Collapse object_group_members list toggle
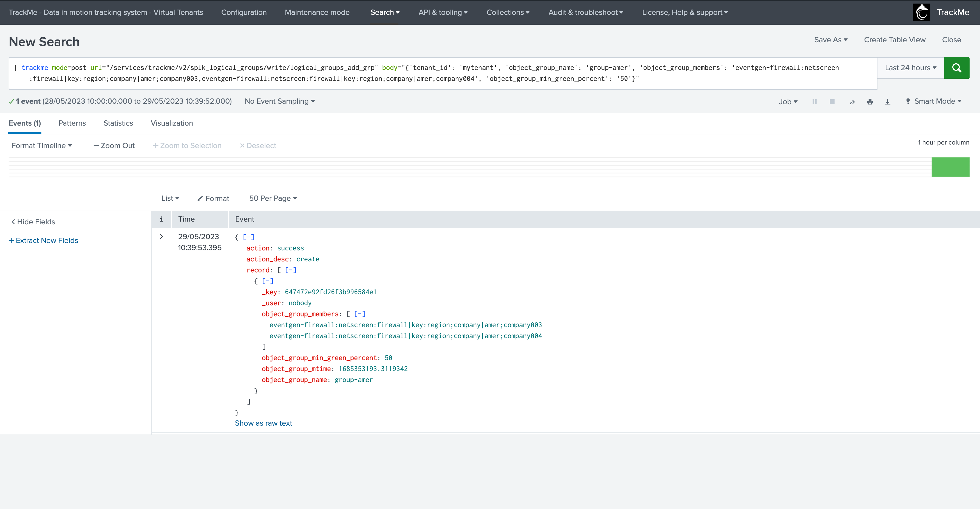This screenshot has width=980, height=509. coord(359,314)
